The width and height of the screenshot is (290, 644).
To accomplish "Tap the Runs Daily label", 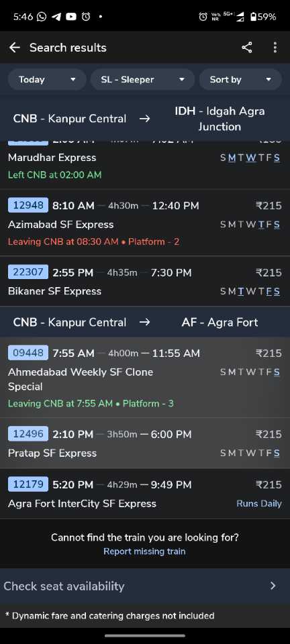I will click(258, 504).
